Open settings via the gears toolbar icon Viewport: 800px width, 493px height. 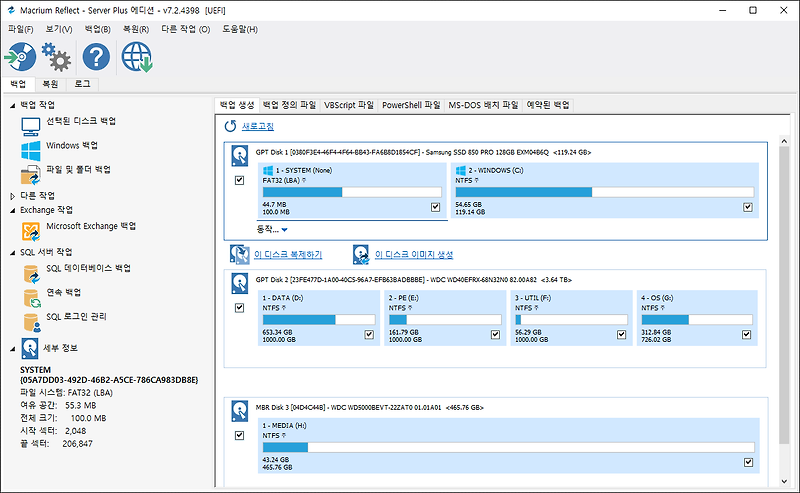(56, 57)
